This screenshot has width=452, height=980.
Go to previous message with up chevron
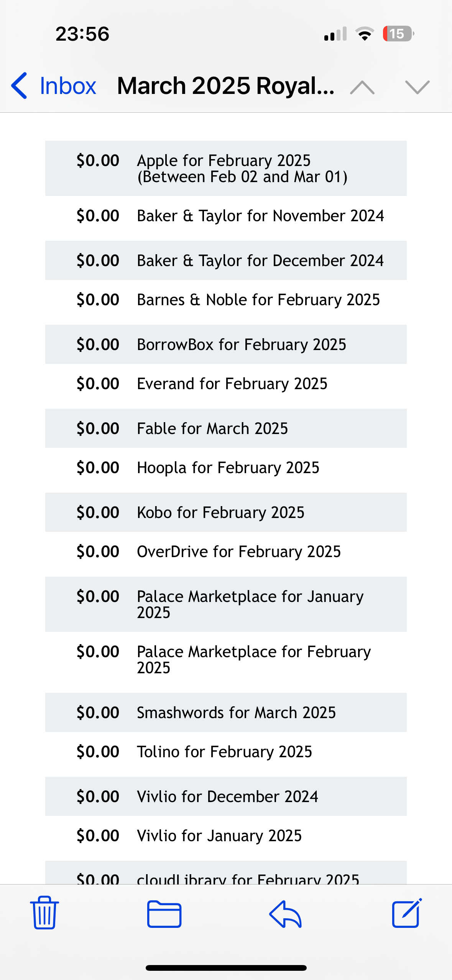click(x=362, y=87)
